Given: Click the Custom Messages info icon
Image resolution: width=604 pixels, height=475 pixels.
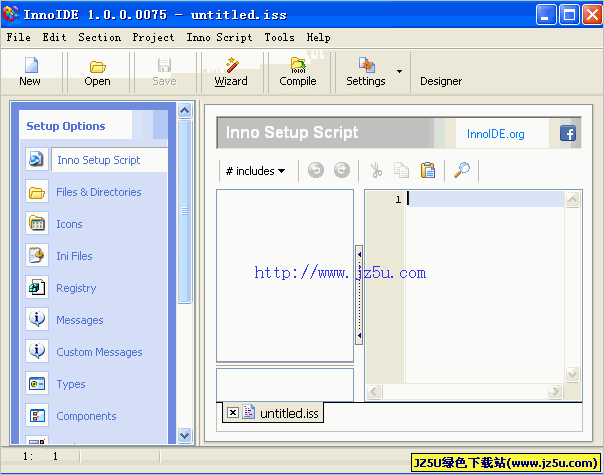Looking at the screenshot, I should tap(37, 351).
